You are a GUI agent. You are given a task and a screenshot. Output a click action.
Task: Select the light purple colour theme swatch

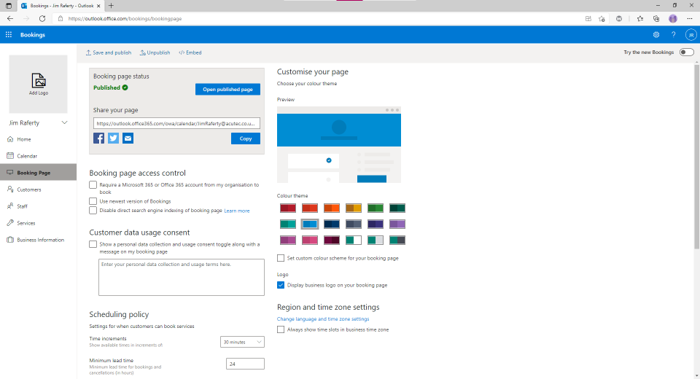coord(397,224)
